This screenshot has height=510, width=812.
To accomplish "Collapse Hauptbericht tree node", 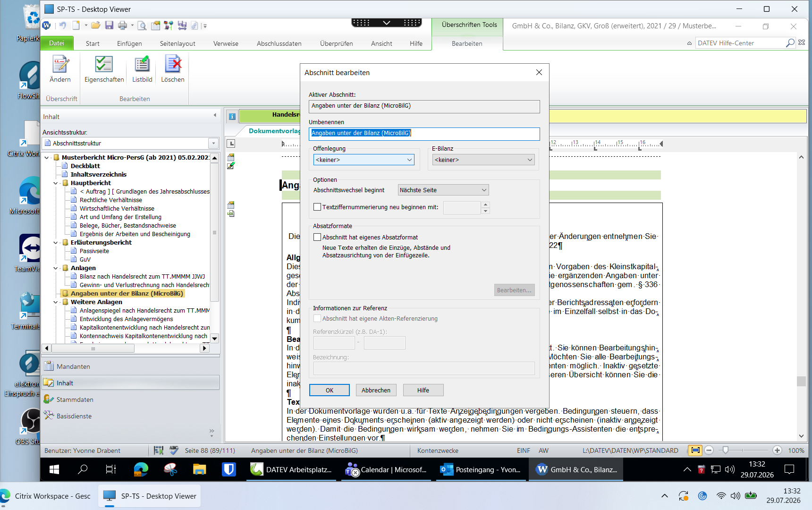I will pos(56,183).
